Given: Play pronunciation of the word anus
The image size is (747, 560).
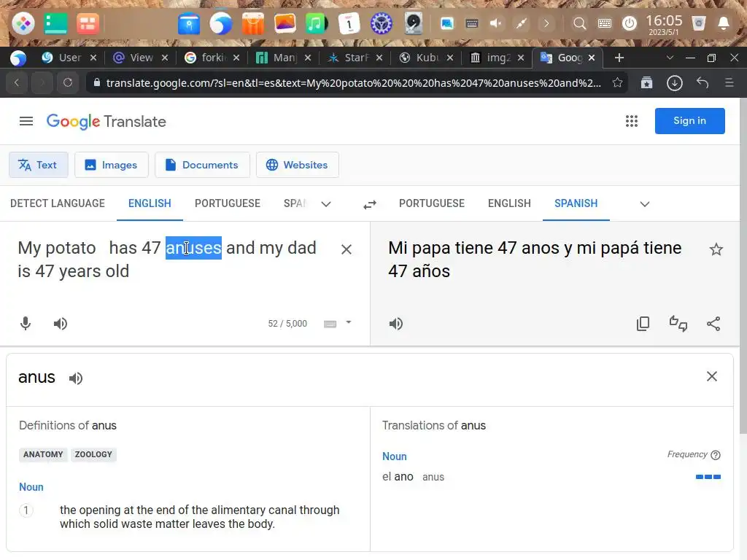Looking at the screenshot, I should 76,378.
